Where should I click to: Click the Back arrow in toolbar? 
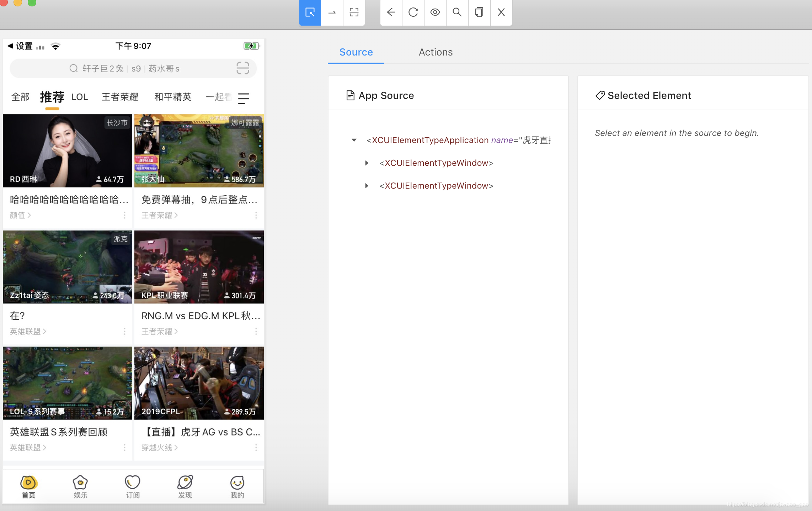391,12
